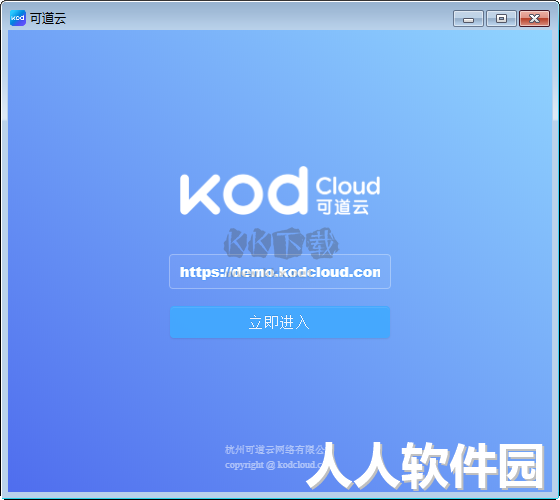Screen dimensions: 560x500
Task: Maximize the 可道云 window
Action: pyautogui.click(x=501, y=19)
